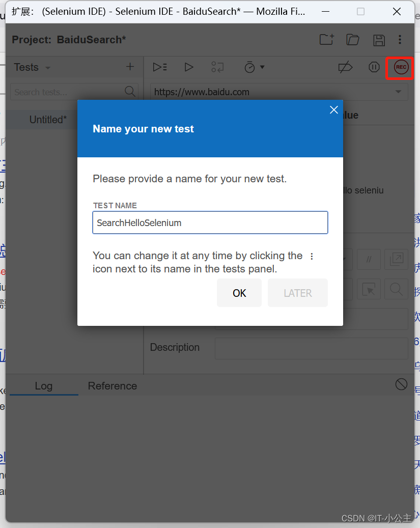Add a new test with plus icon
Screen dimensions: 420x528
(130, 67)
